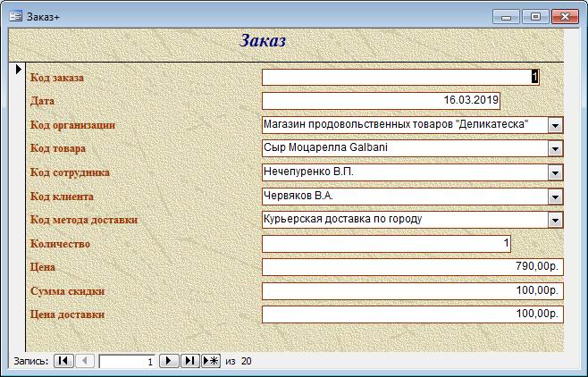Expand the Код организации dropdown

click(x=555, y=125)
